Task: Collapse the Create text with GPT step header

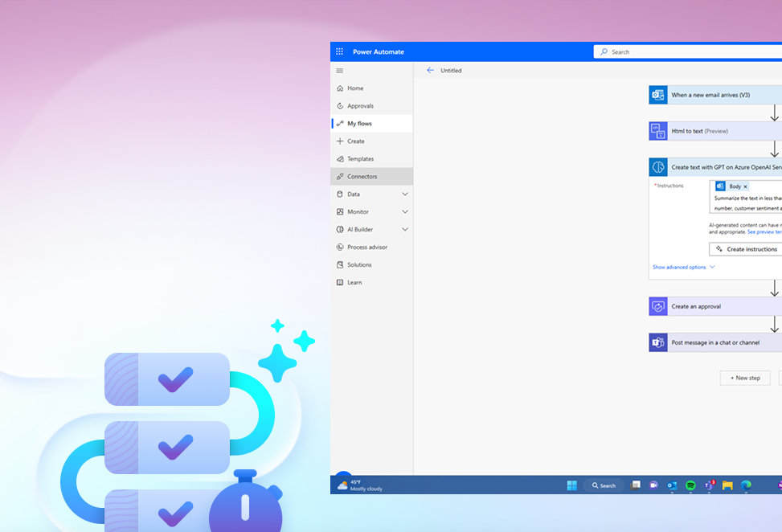Action: tap(715, 167)
